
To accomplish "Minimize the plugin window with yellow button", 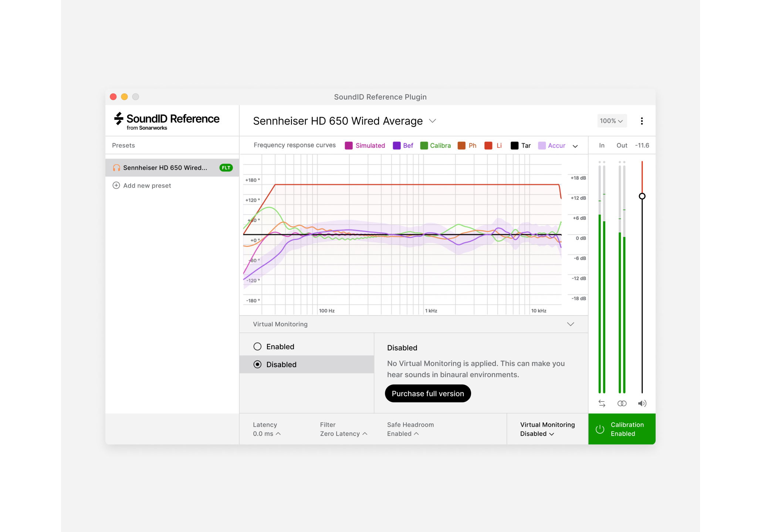I will [125, 97].
